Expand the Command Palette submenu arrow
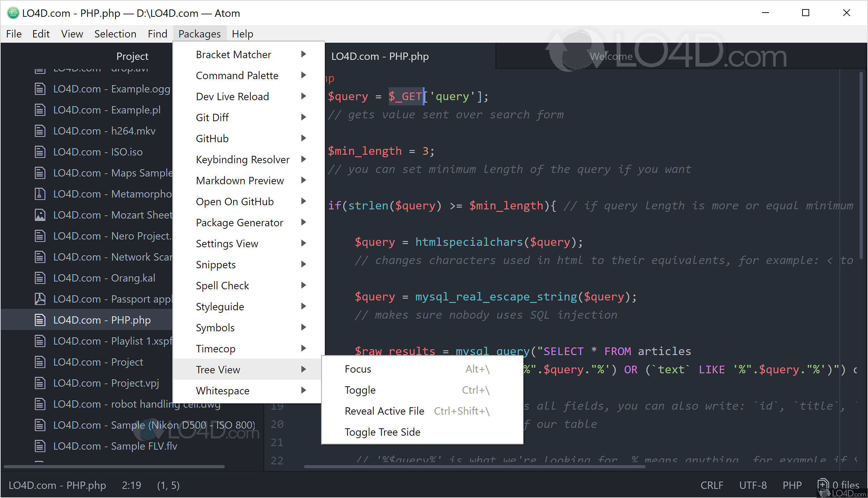The image size is (868, 498). coord(304,75)
